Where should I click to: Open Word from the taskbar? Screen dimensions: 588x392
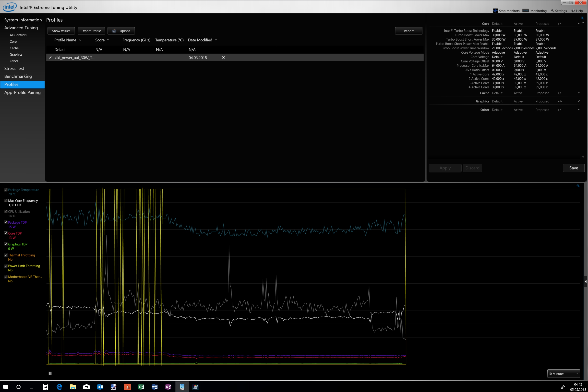[x=155, y=387]
